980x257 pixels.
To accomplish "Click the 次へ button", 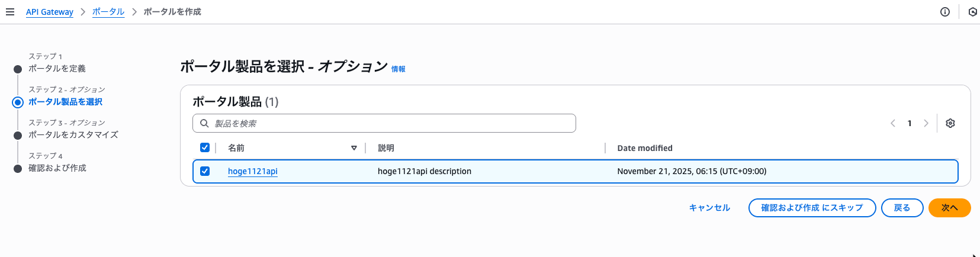I will click(x=949, y=208).
